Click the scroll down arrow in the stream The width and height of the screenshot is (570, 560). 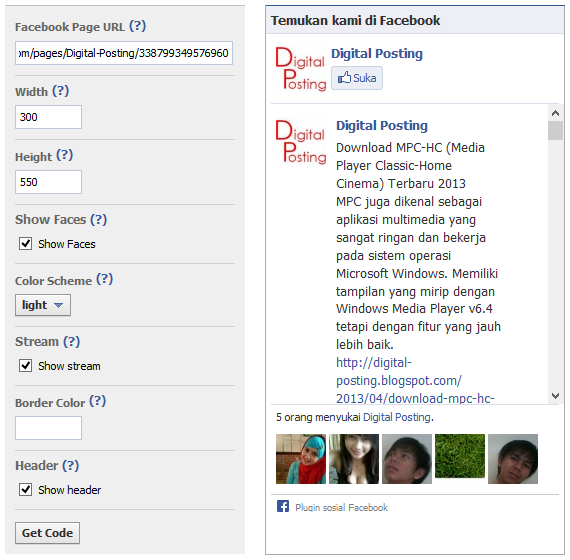555,396
